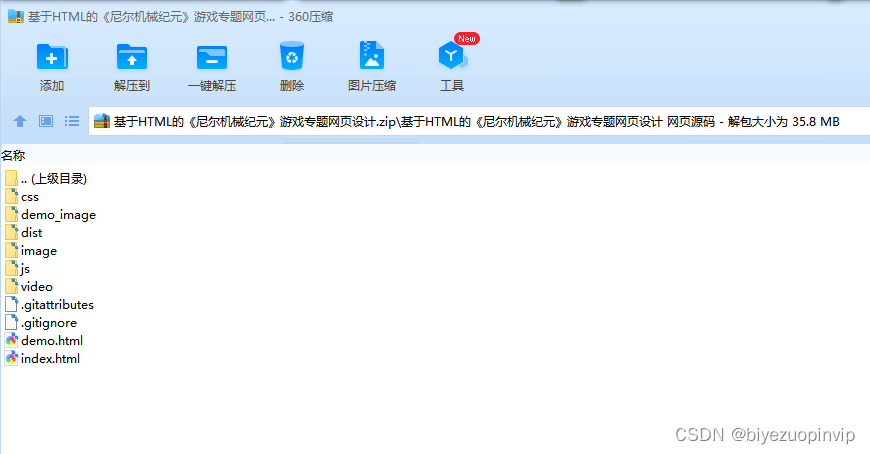Select the '.gitattributes' file name
The width and height of the screenshot is (870, 454).
[x=57, y=305]
